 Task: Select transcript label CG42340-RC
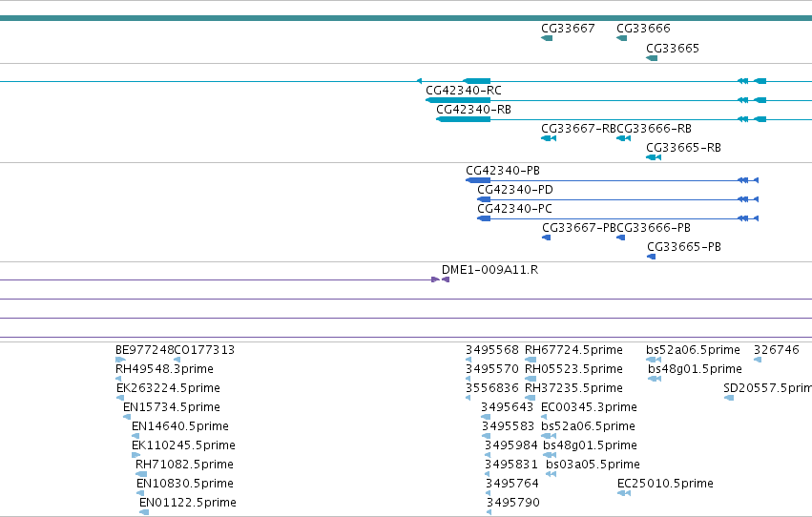click(x=464, y=91)
